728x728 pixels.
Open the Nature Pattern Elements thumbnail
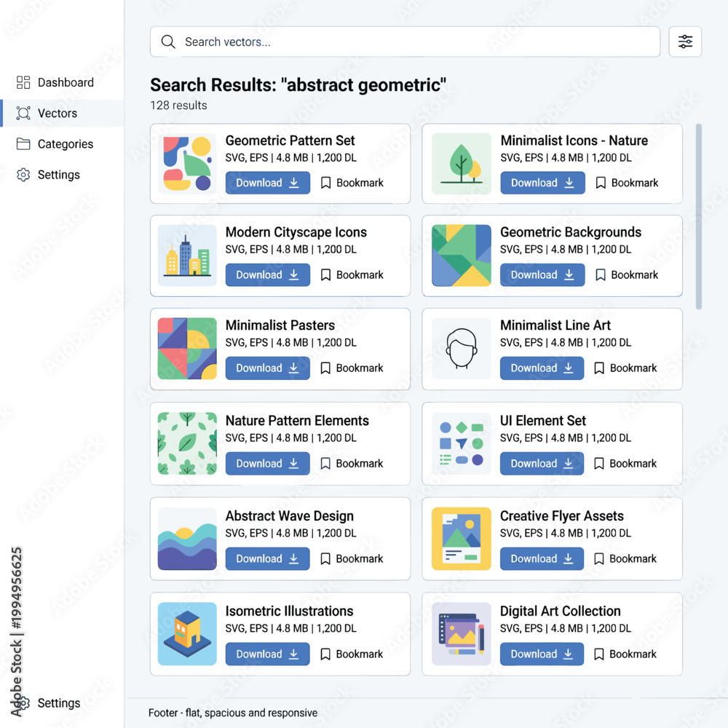[187, 443]
